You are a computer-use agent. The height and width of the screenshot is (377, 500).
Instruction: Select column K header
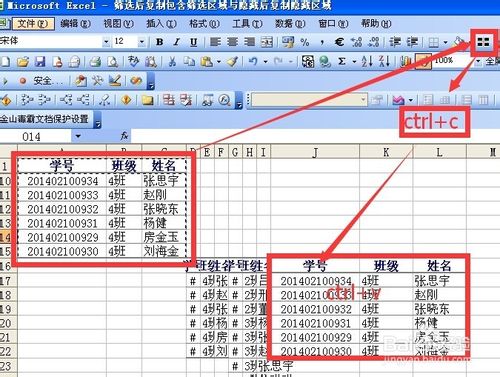pos(386,152)
